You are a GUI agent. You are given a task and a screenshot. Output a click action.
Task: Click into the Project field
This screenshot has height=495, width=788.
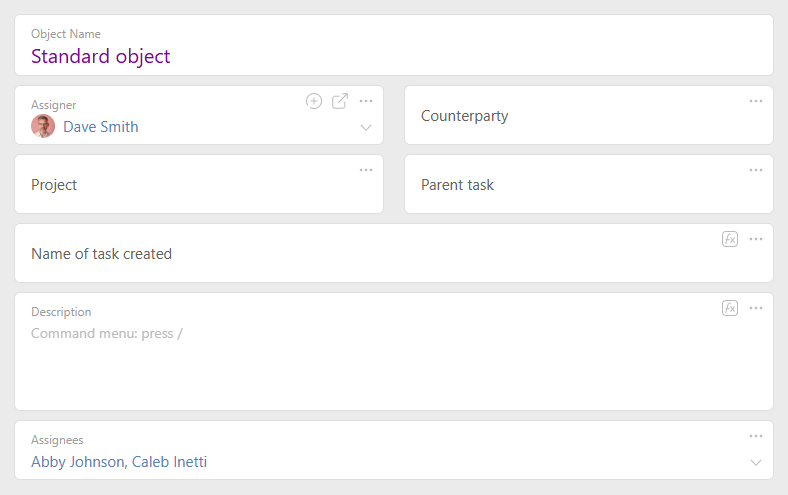coord(199,184)
